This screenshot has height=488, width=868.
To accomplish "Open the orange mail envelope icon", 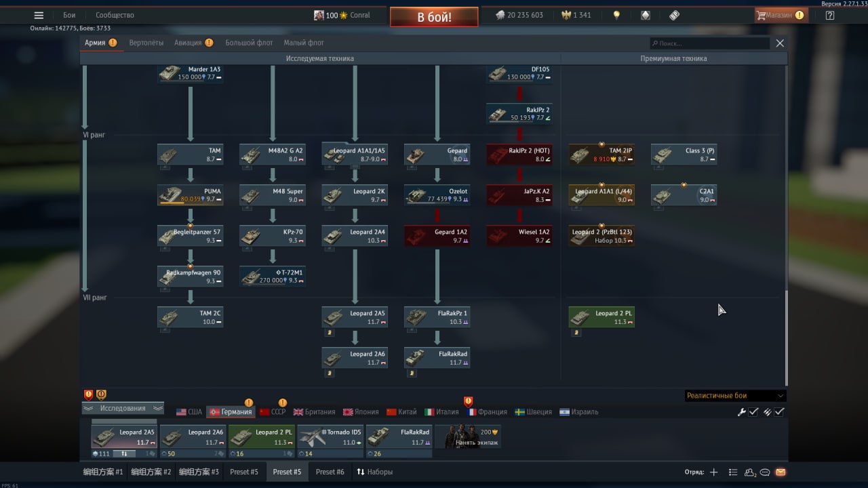I will 781,472.
